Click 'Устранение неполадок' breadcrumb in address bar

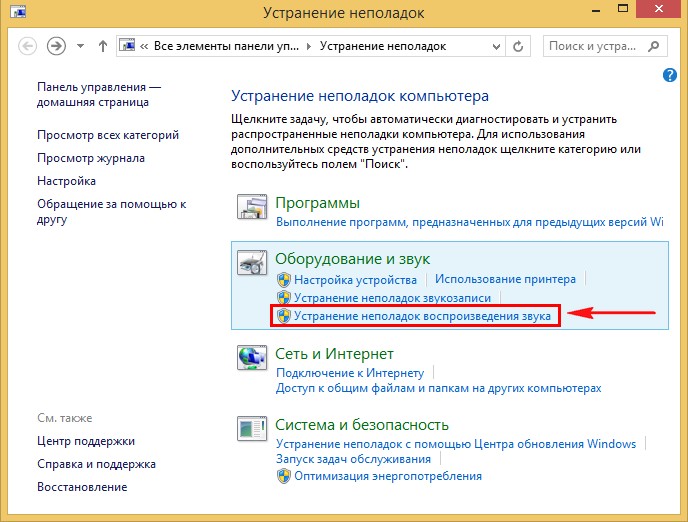[383, 46]
